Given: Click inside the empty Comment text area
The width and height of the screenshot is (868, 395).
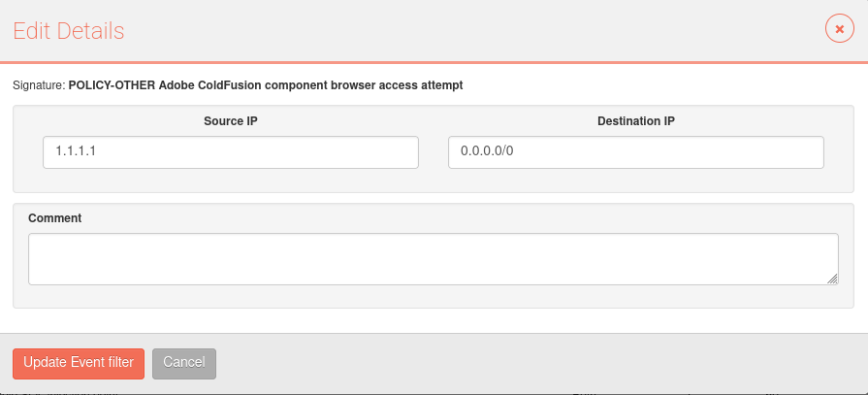Looking at the screenshot, I should click(433, 259).
